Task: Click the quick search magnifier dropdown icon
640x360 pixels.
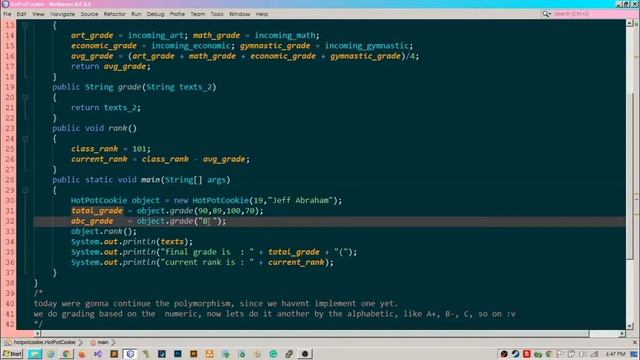Action: 547,14
